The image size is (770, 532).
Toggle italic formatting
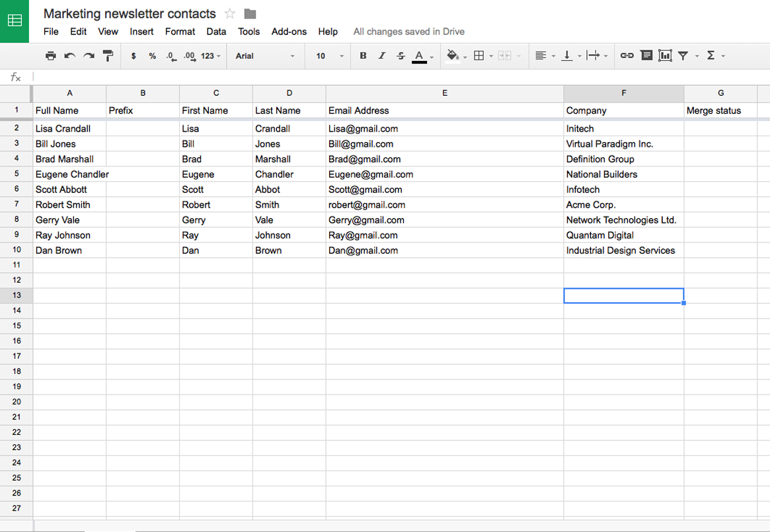381,56
